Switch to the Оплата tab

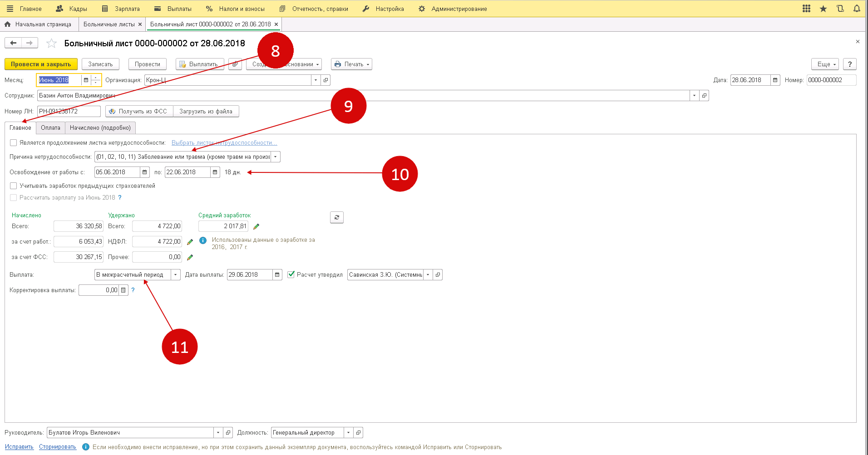tap(50, 128)
